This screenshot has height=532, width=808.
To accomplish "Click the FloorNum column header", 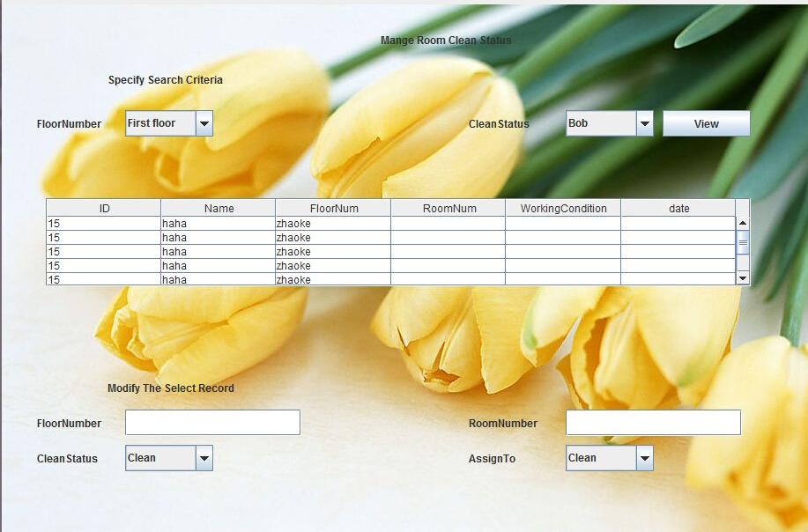I will point(333,208).
